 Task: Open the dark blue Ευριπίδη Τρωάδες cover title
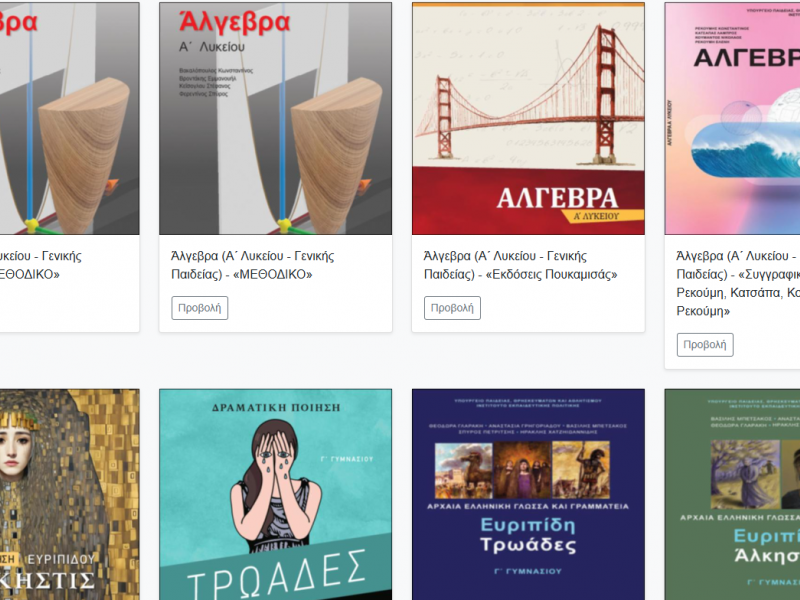coord(528,535)
